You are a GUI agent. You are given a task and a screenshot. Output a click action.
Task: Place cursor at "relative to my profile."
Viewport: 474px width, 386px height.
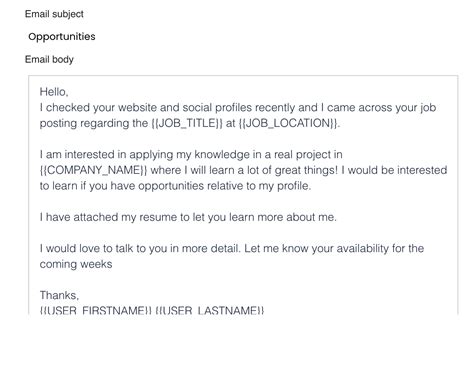click(259, 186)
